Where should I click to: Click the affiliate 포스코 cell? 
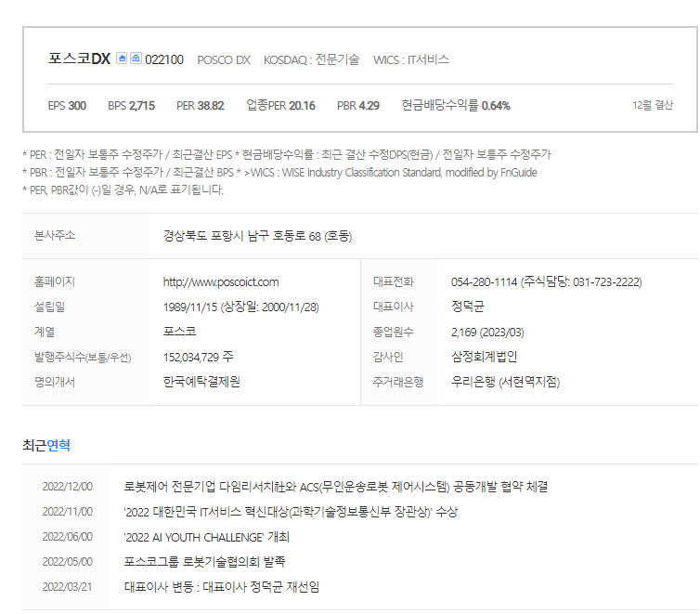(179, 332)
